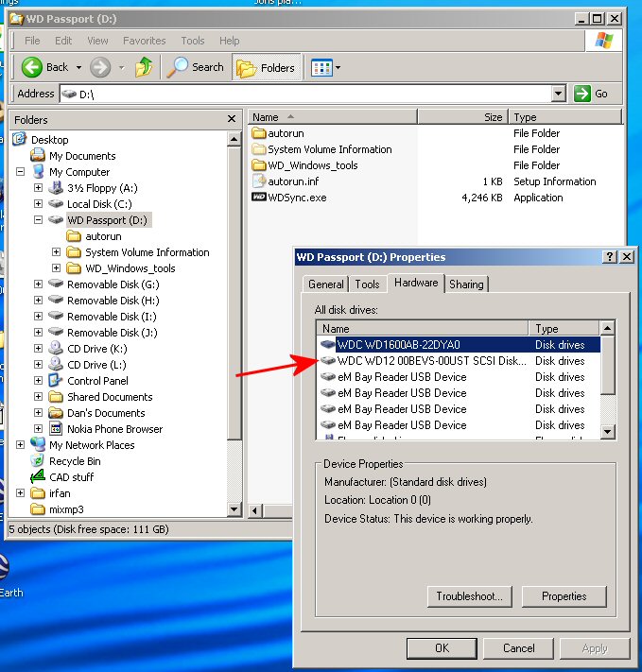Select WDC WD1600AB-22DYA0 drive row
The height and width of the screenshot is (672, 642).
pos(460,345)
